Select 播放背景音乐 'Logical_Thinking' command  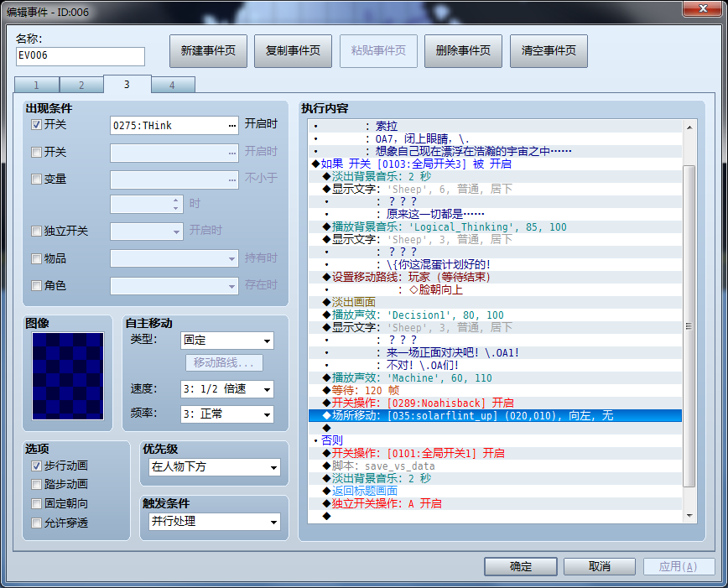495,226
